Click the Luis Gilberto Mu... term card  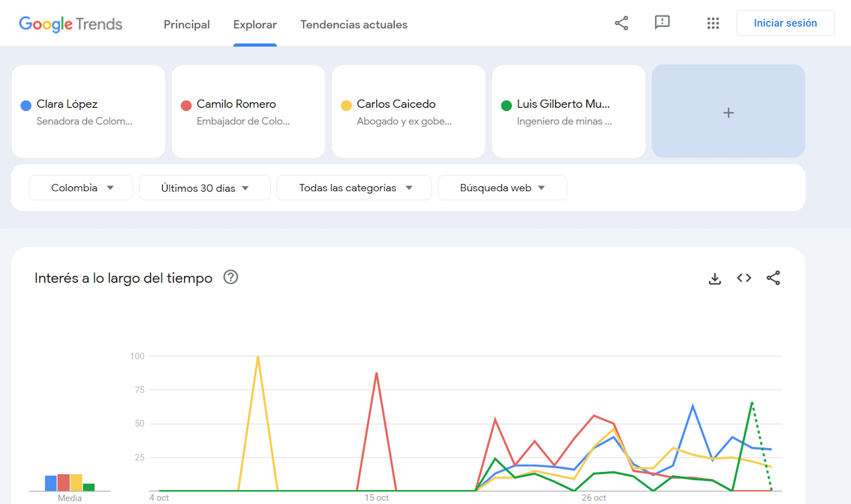tap(568, 112)
